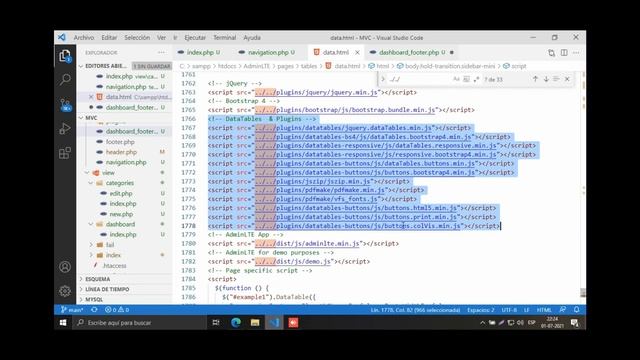This screenshot has width=640, height=360.
Task: Open Task View on the taskbar
Action: [216, 322]
